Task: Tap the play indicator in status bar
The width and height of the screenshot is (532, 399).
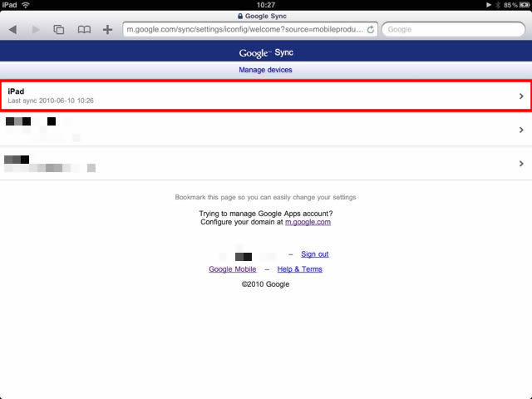Action: click(x=489, y=5)
